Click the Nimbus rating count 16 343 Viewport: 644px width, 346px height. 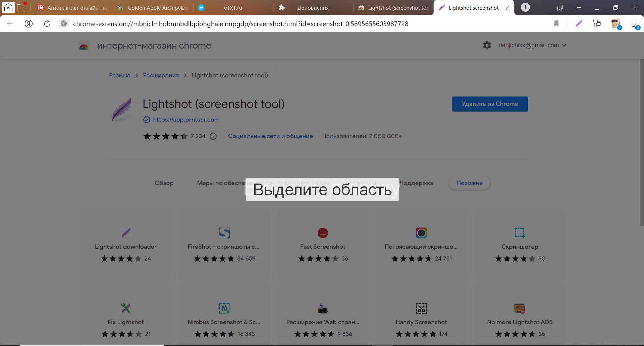tap(246, 334)
